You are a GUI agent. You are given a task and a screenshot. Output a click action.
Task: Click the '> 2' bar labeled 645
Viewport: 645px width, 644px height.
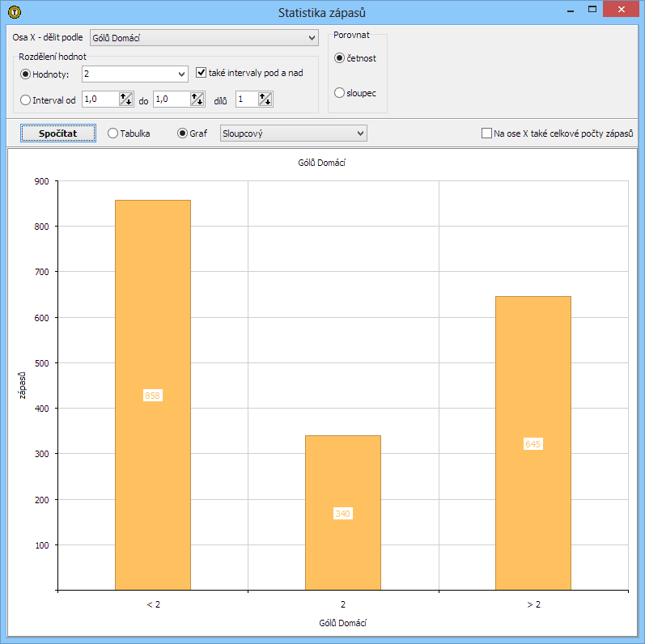point(533,443)
